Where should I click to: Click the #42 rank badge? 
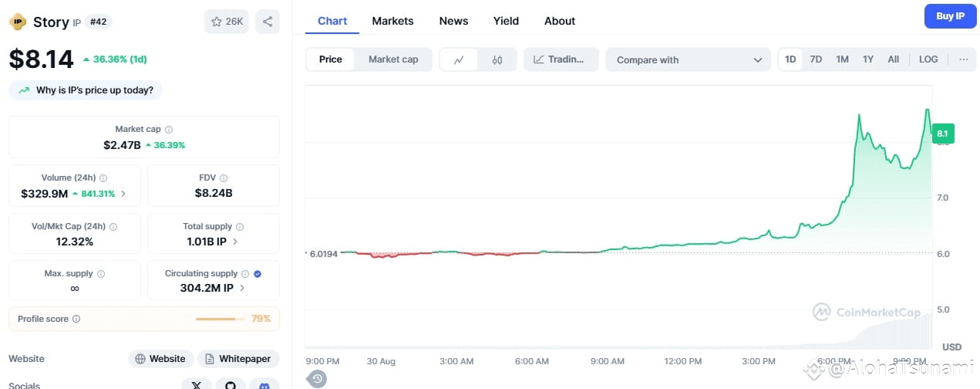point(98,22)
